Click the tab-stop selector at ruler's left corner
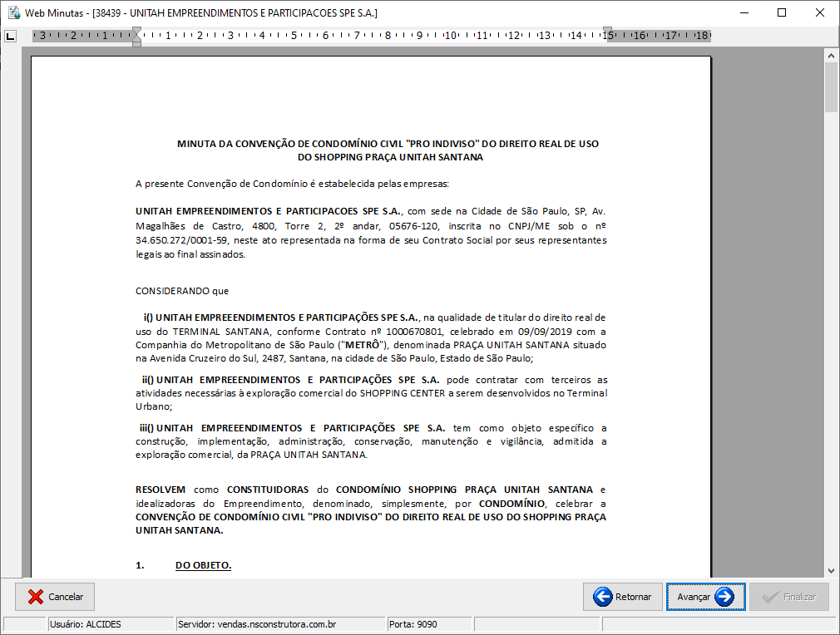 click(x=10, y=36)
